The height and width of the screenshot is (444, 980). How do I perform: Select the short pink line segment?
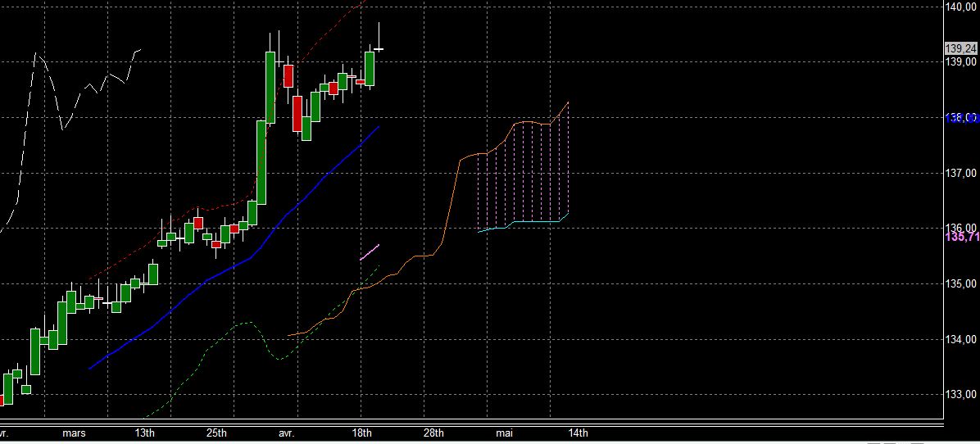(x=370, y=251)
